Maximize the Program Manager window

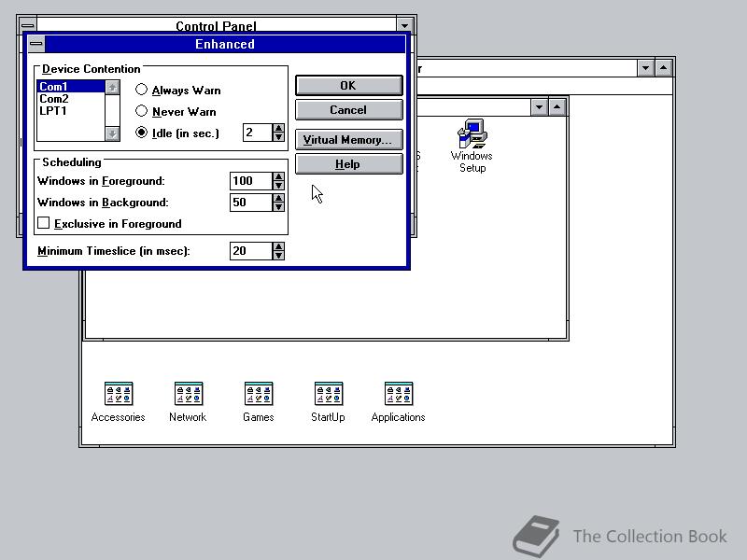point(664,68)
